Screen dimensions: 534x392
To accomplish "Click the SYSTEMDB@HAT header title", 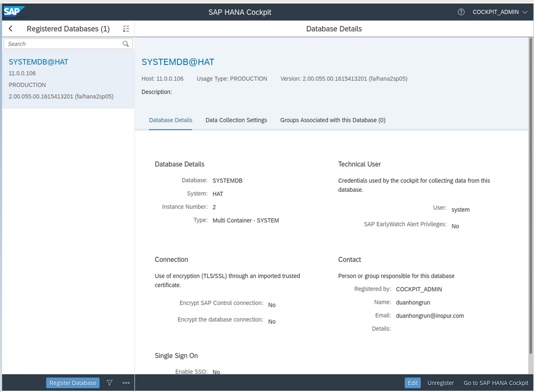I will pos(178,62).
